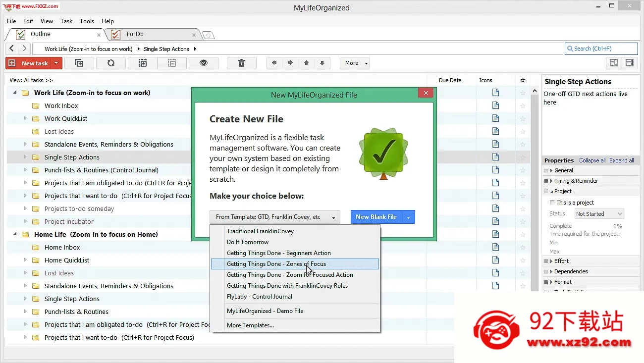
Task: Click the refresh toolbar icon
Action: [110, 63]
